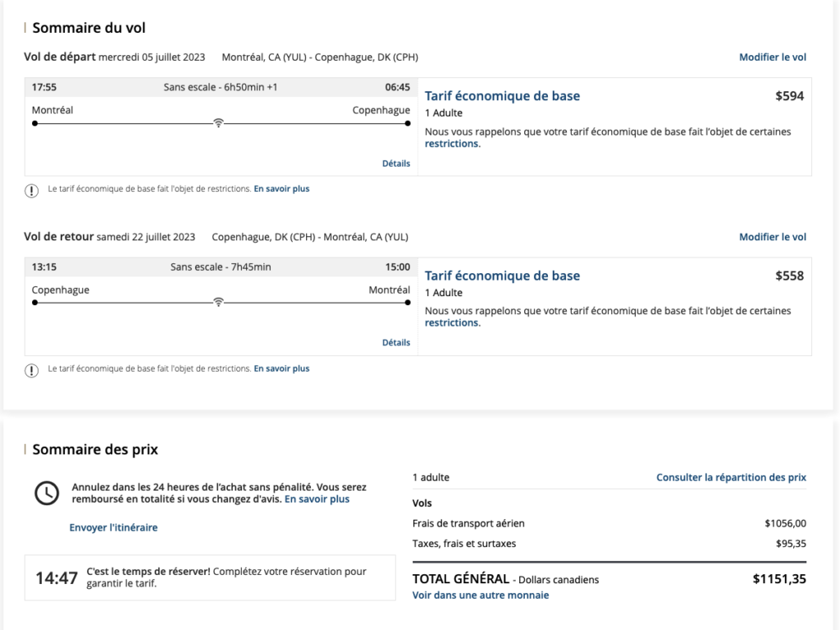
Task: Open Consulter la répartition des prix
Action: (731, 477)
